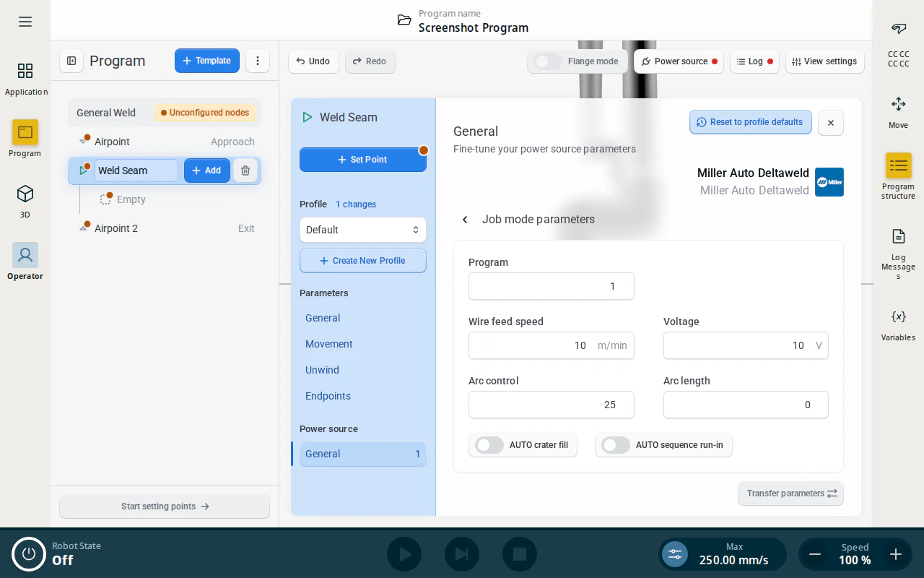
Task: Edit the Voltage input field
Action: 746,345
